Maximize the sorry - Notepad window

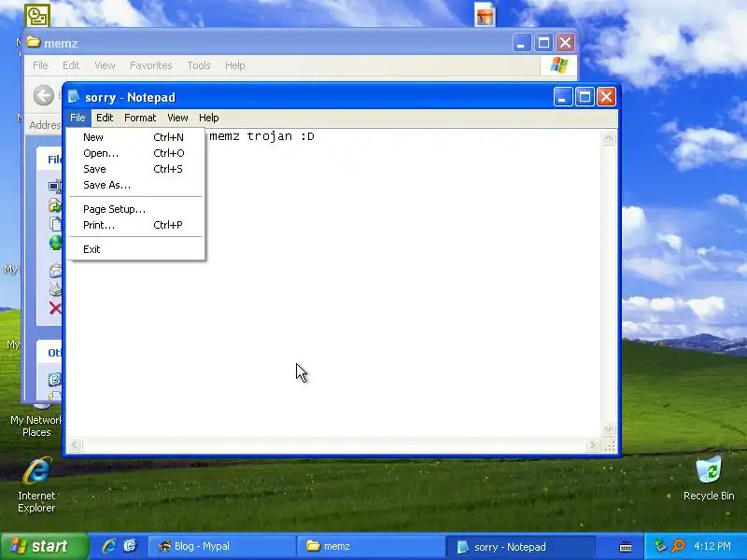(585, 97)
